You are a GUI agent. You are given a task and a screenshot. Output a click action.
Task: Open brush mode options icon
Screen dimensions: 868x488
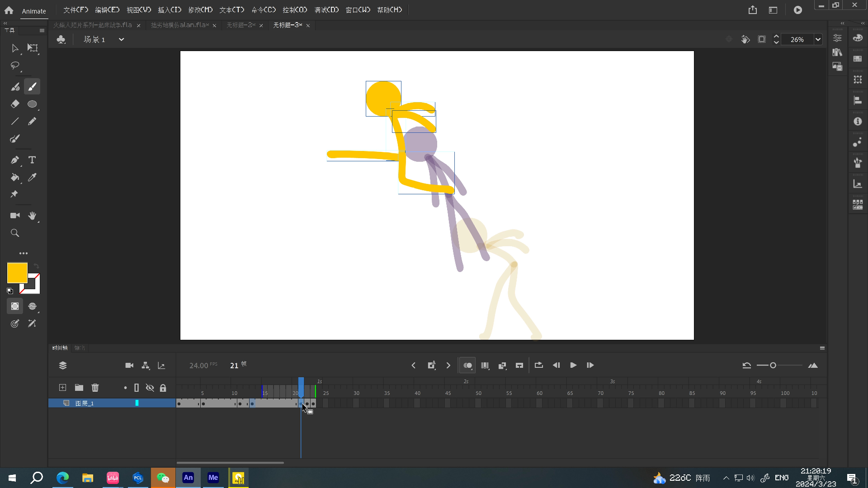tap(32, 306)
